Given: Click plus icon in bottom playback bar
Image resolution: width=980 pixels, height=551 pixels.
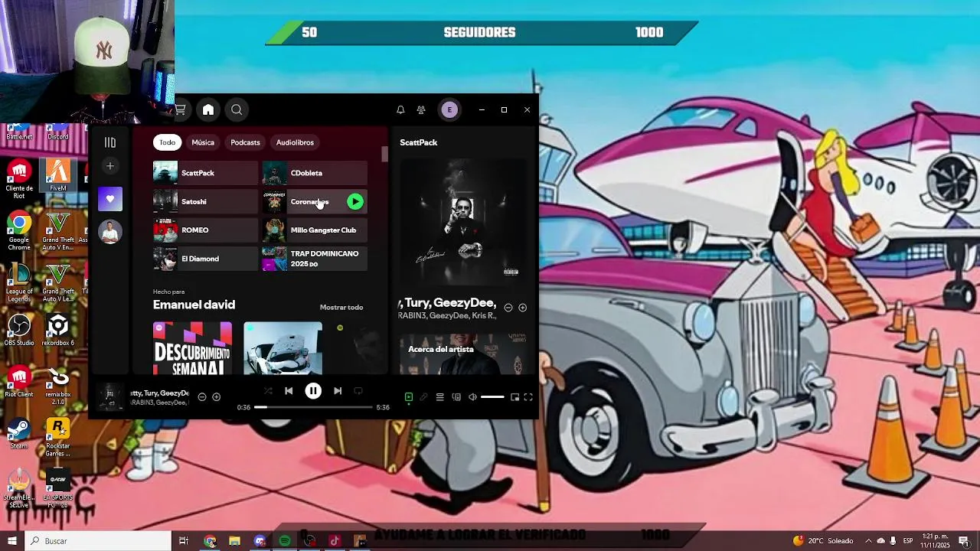Looking at the screenshot, I should point(217,397).
